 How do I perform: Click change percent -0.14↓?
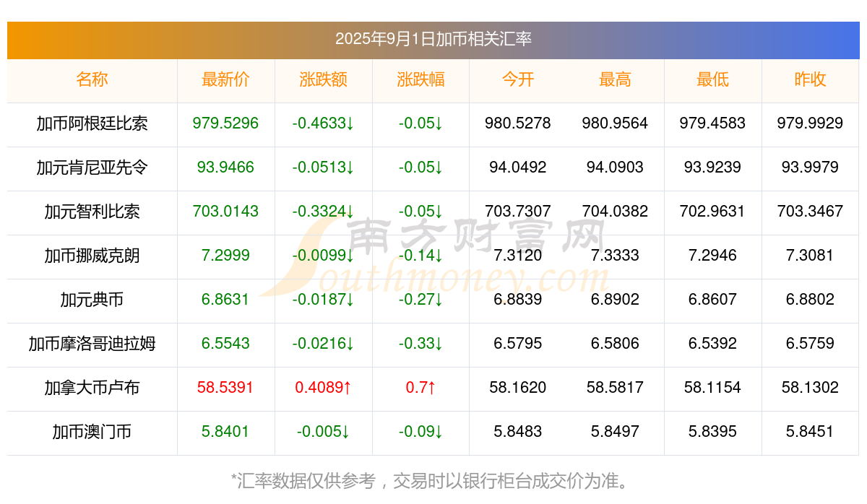click(420, 256)
